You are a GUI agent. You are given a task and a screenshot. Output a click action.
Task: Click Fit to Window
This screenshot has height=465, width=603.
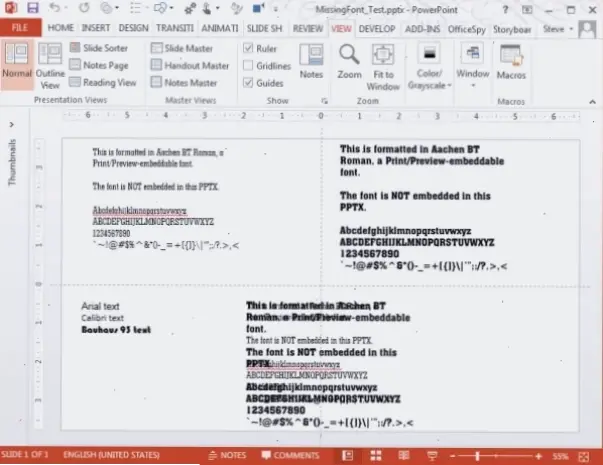pos(383,67)
